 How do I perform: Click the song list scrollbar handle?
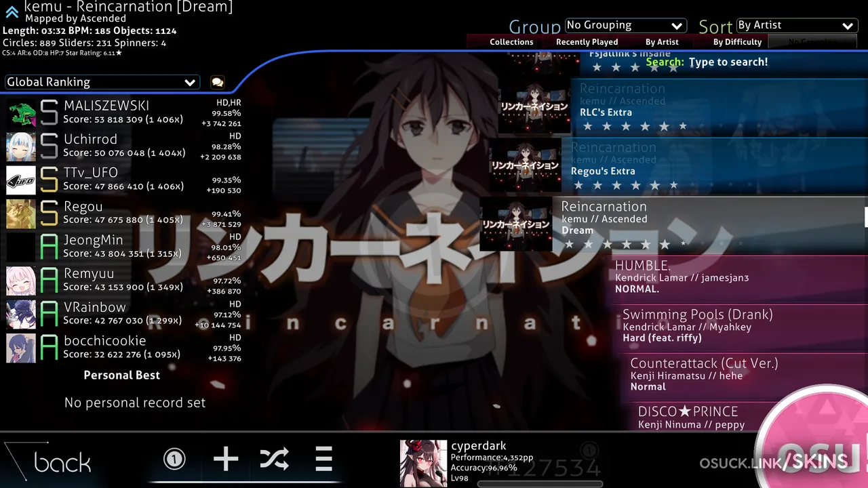pos(866,217)
